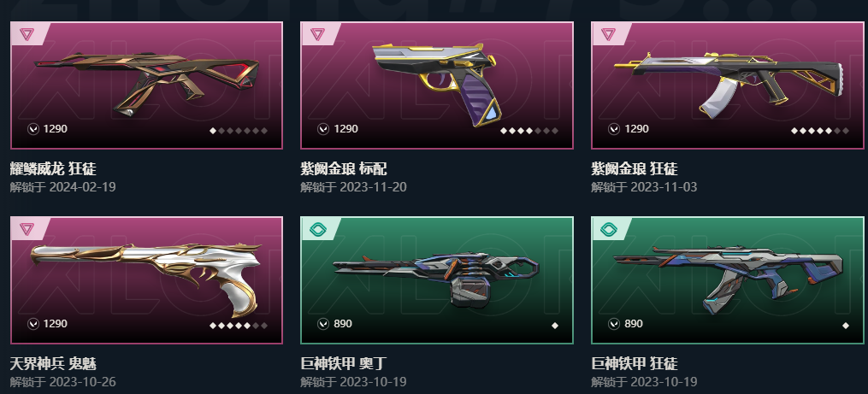Click the pink tier icon on 紫阙金琅 狂徒 card
This screenshot has height=394, width=868.
coord(608,34)
